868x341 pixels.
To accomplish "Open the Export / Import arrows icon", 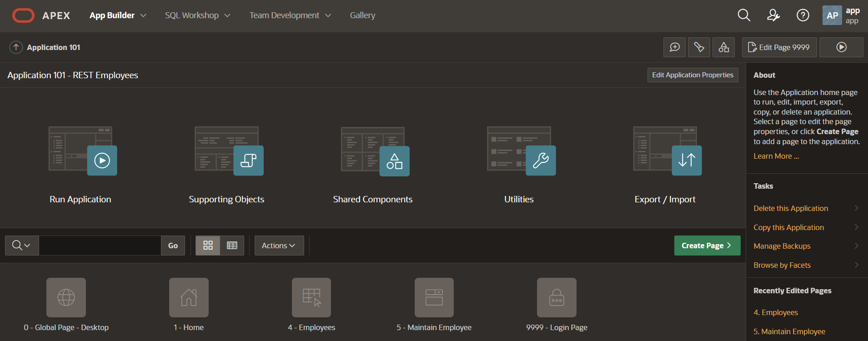I will pos(667,151).
